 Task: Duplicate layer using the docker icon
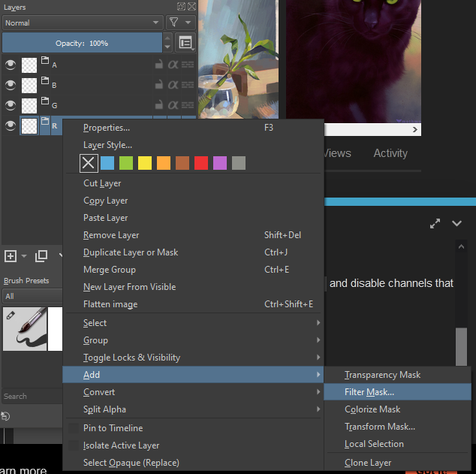[41, 256]
